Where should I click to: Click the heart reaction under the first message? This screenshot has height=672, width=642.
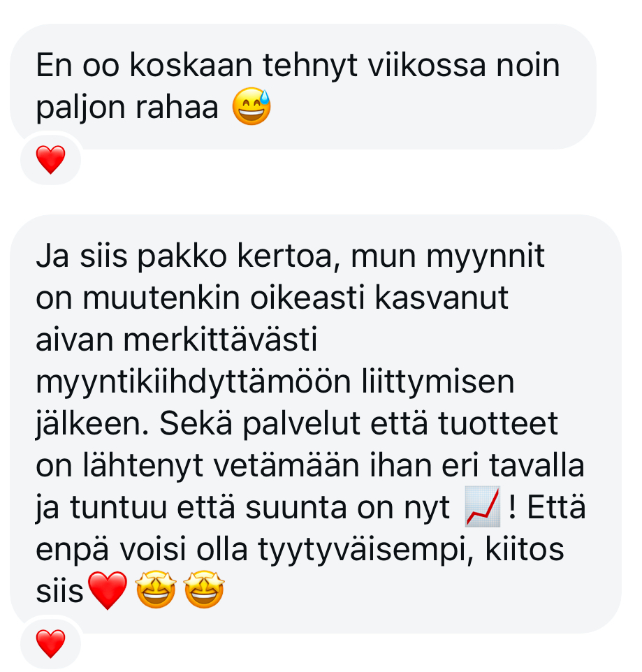[50, 159]
